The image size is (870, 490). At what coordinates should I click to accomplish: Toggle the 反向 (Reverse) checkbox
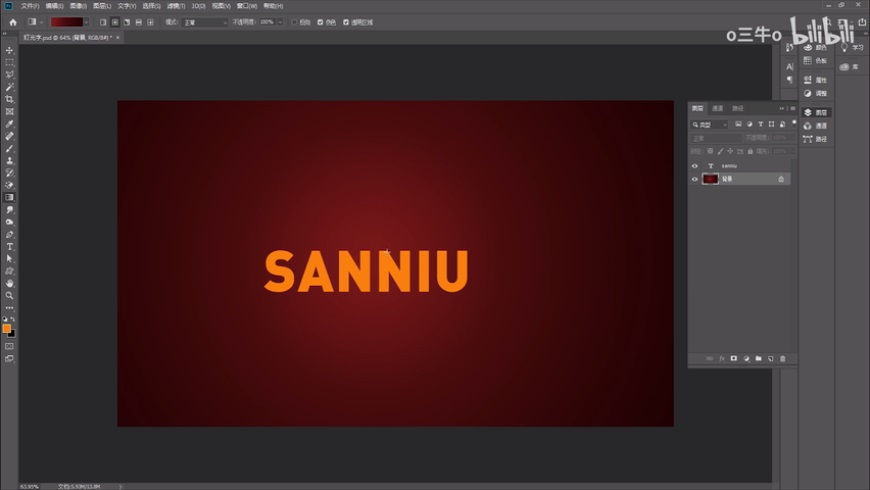pos(295,21)
